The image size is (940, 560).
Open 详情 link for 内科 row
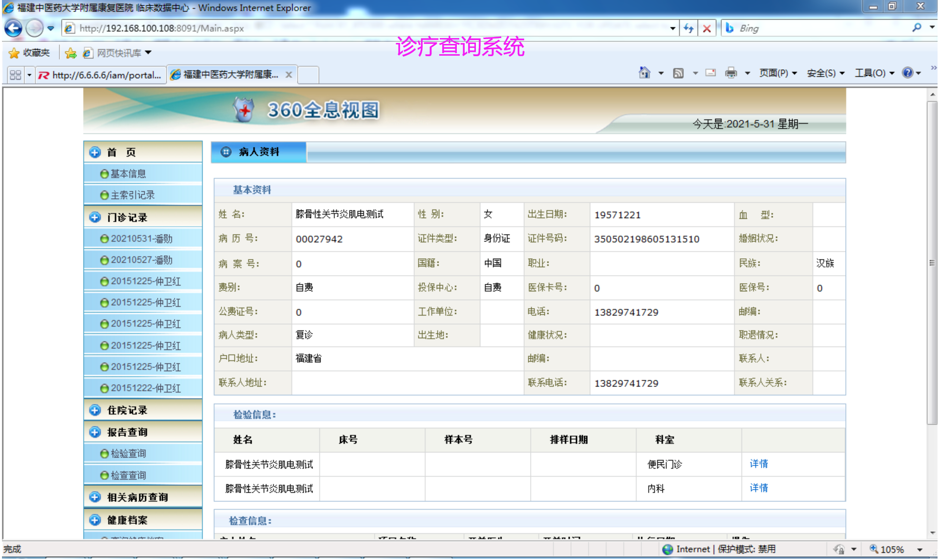[x=759, y=488]
